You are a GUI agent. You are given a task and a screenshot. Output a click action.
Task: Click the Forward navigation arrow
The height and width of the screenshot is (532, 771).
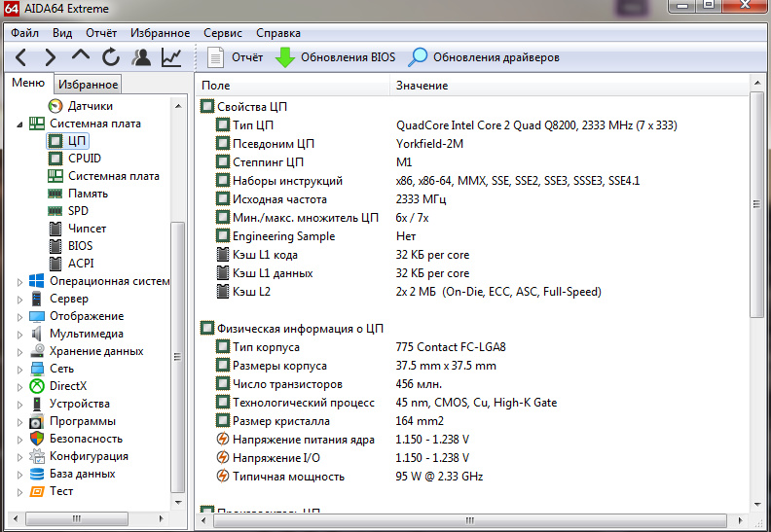51,58
